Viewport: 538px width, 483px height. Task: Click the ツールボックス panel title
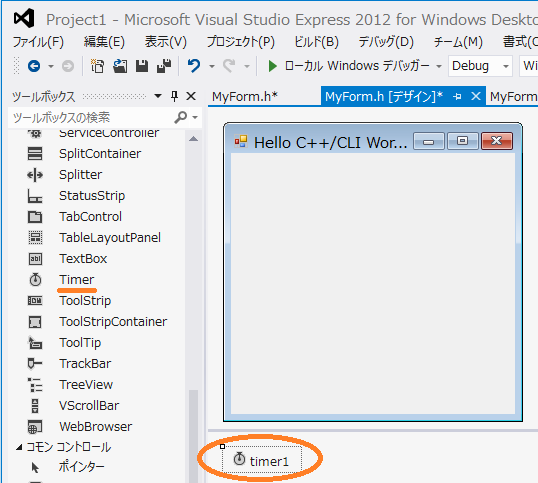44,96
